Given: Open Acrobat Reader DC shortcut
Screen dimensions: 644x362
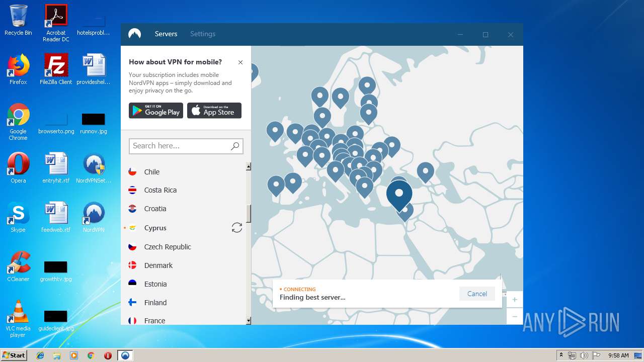Looking at the screenshot, I should (x=56, y=23).
